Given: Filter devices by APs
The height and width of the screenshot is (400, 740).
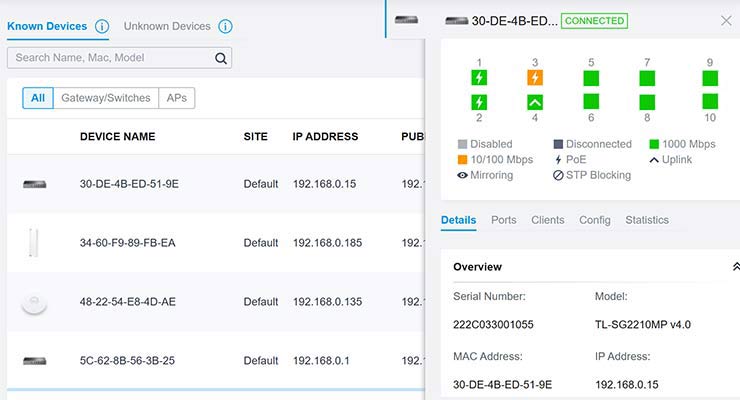Looking at the screenshot, I should [x=176, y=98].
